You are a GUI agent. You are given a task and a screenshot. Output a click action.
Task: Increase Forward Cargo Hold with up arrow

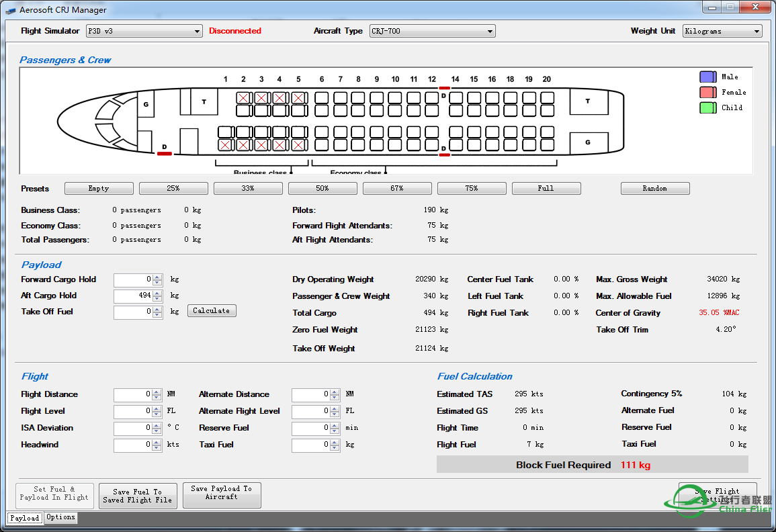click(157, 277)
